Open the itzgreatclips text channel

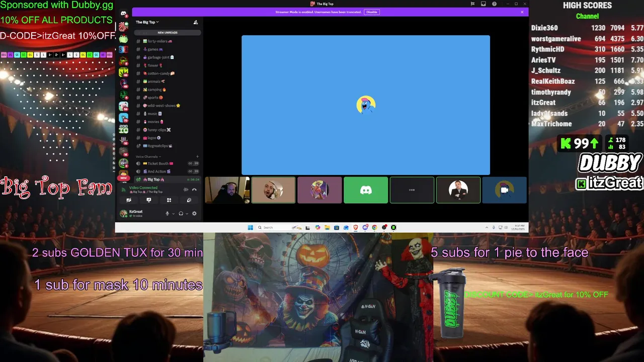(168, 146)
